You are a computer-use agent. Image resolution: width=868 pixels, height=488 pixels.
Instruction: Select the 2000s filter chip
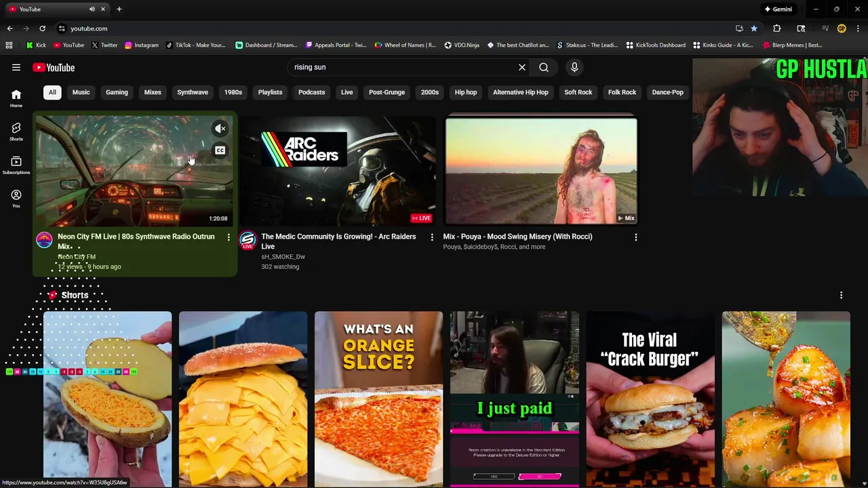coord(430,92)
